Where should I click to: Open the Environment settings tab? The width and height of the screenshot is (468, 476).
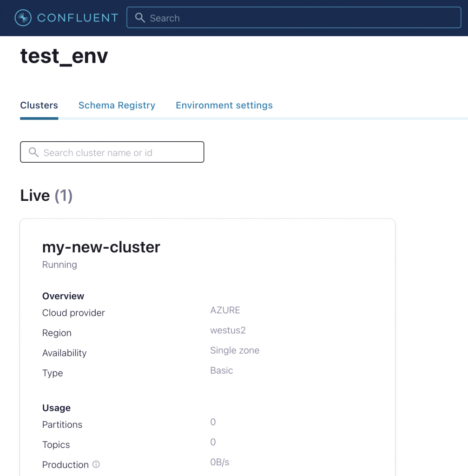coord(224,106)
